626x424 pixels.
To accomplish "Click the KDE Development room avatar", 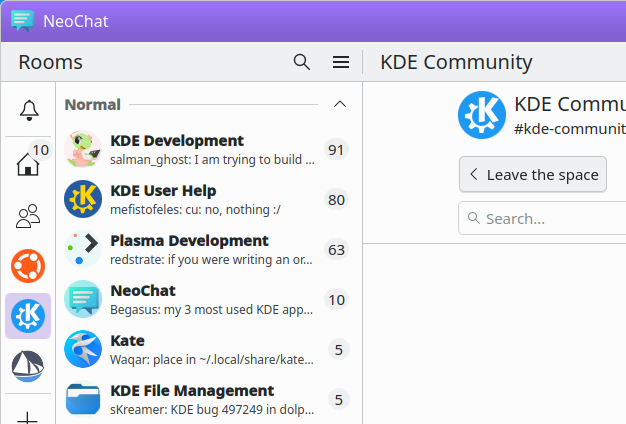I will (83, 149).
